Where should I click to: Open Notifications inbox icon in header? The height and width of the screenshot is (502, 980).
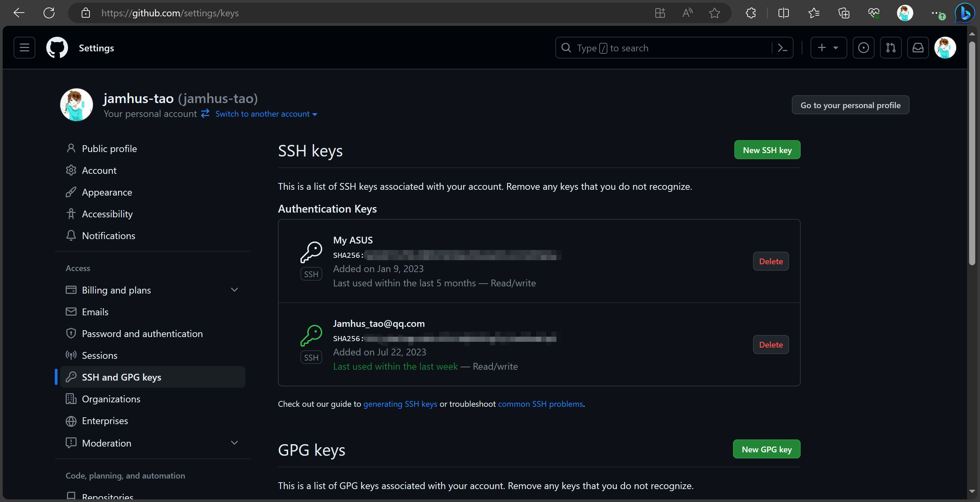918,48
